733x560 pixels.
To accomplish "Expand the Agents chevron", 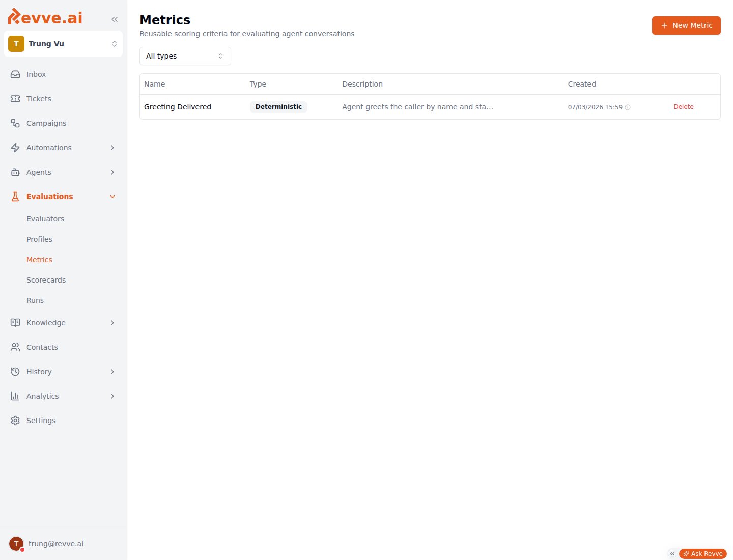I will pos(112,172).
